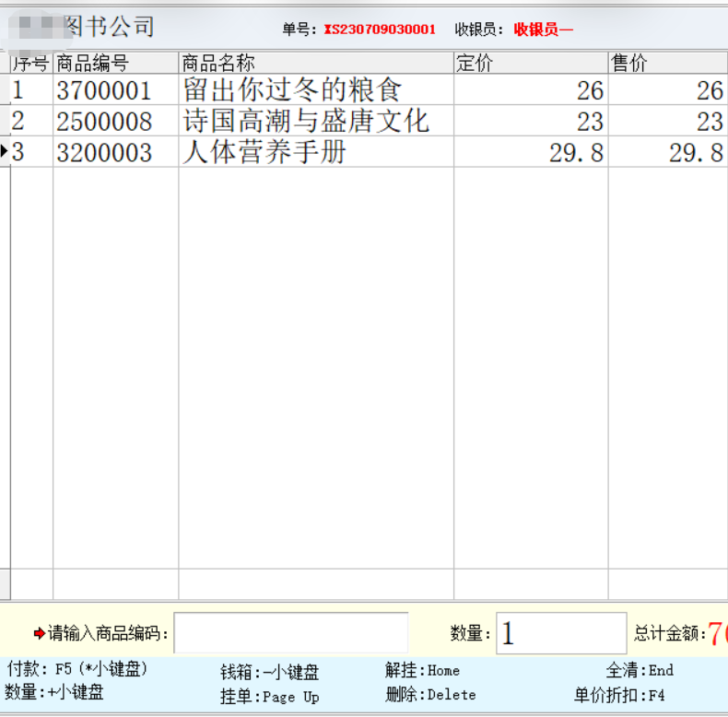This screenshot has width=728, height=717.
Task: Click the row header of row 1
Action: [x=5, y=89]
